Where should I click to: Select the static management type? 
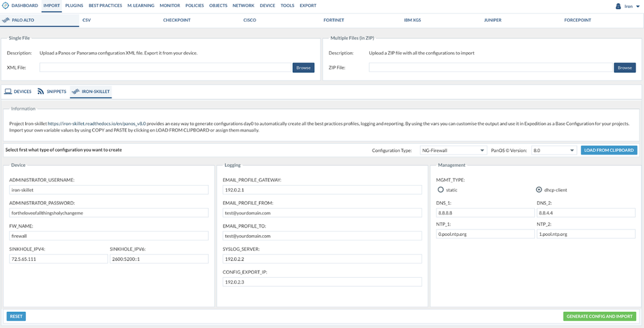click(441, 189)
